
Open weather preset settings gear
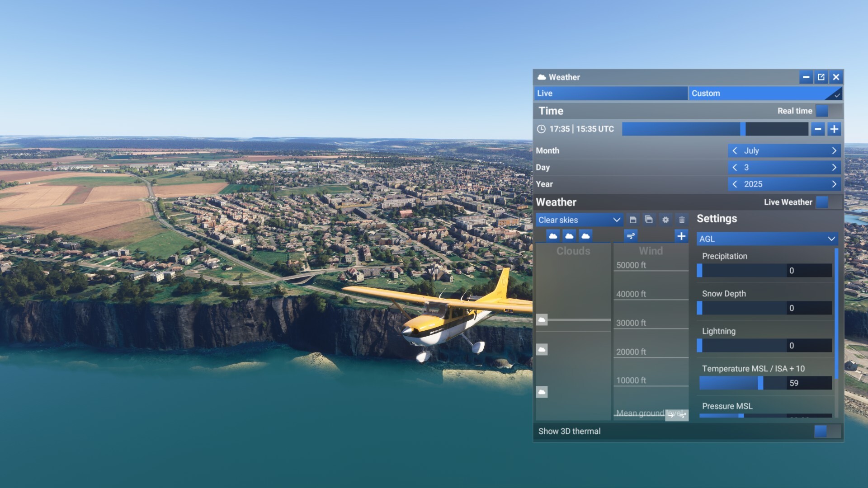[x=665, y=220]
